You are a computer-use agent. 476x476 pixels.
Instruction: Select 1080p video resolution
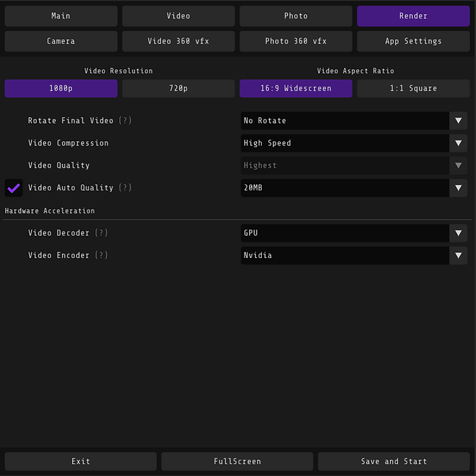[x=60, y=88]
